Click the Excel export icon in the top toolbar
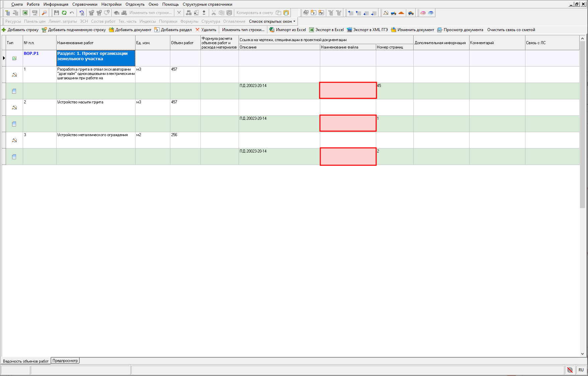 (x=25, y=13)
